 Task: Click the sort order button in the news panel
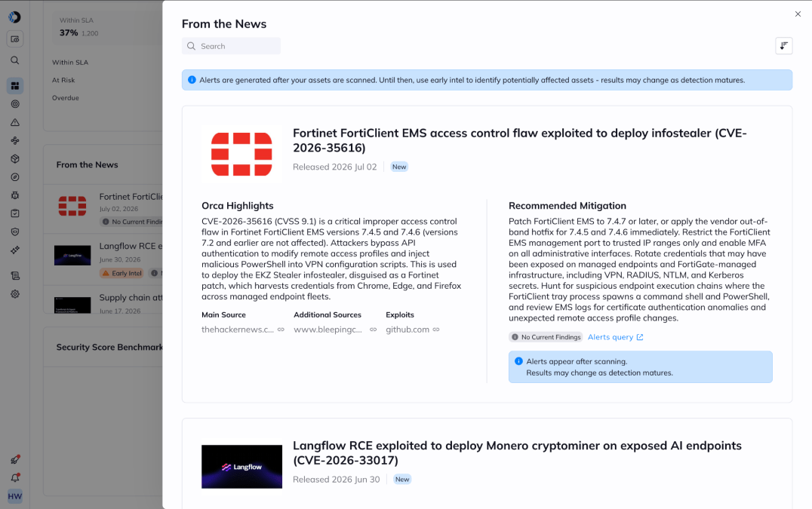pyautogui.click(x=783, y=45)
